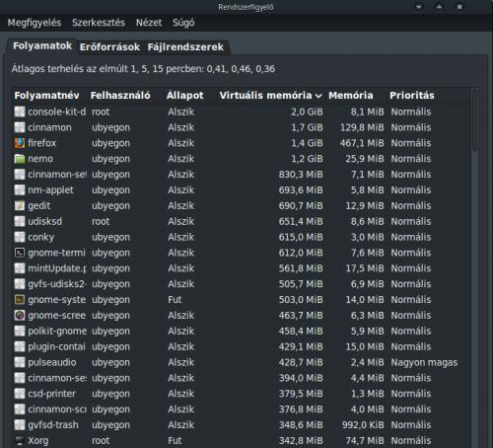Click the 129,8 MiB memory value

[362, 127]
